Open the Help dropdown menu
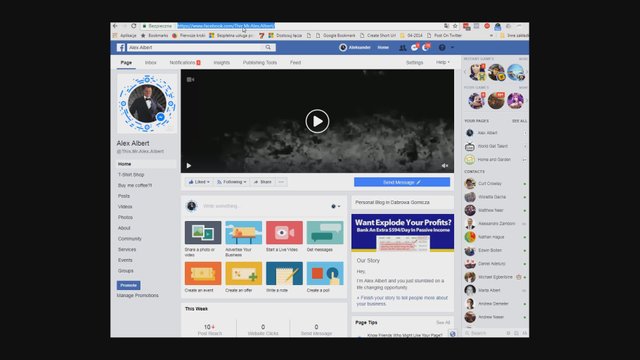Viewport: 640px width, 360px height. (x=443, y=62)
